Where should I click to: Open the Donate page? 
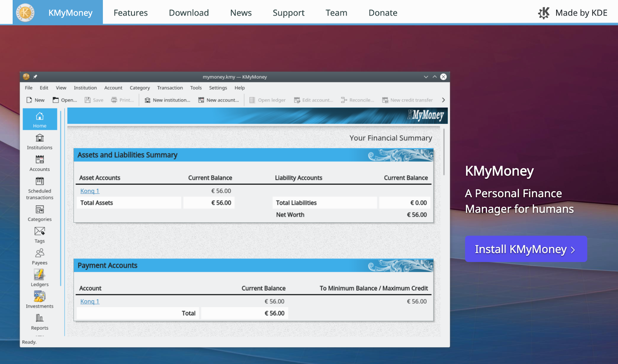(383, 13)
